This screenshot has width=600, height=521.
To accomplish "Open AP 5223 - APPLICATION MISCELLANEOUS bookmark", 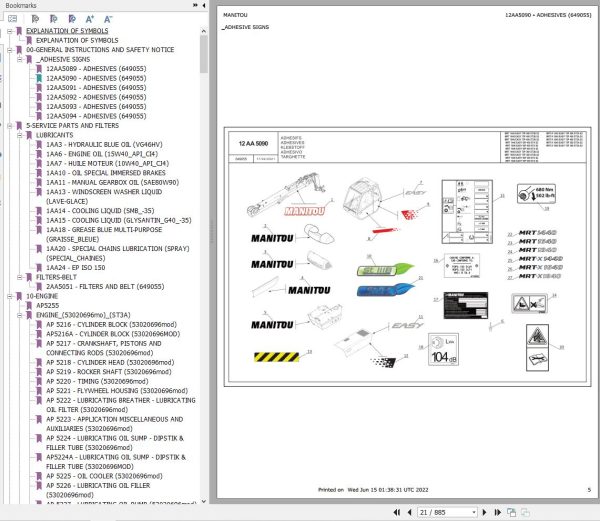I will (114, 424).
